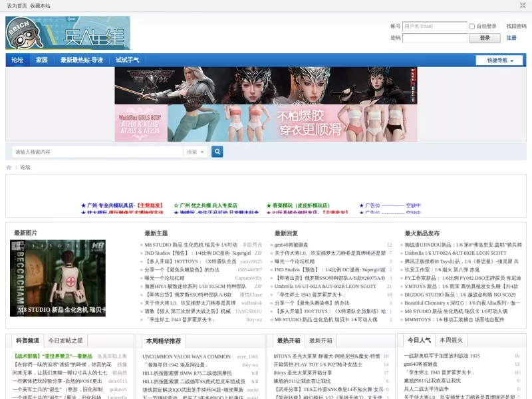
Task: Click the WorldBox GIRLS BODY banner ad
Action: (266, 123)
